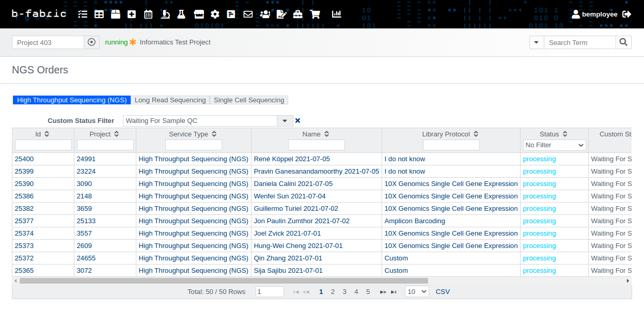Click the microscope icon in top navbar

165,14
